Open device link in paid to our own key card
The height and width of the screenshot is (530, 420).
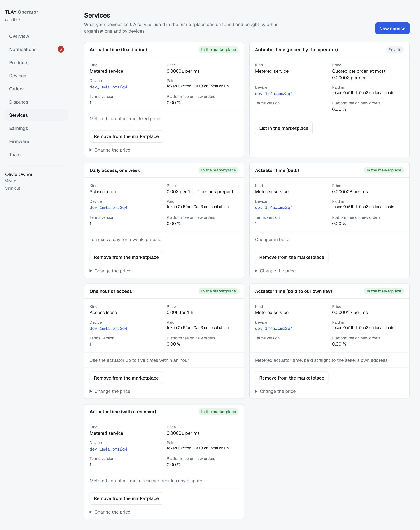pyautogui.click(x=274, y=329)
